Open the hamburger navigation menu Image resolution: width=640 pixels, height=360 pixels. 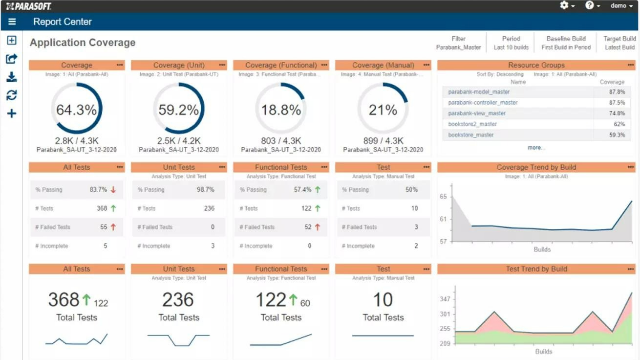pyautogui.click(x=12, y=22)
